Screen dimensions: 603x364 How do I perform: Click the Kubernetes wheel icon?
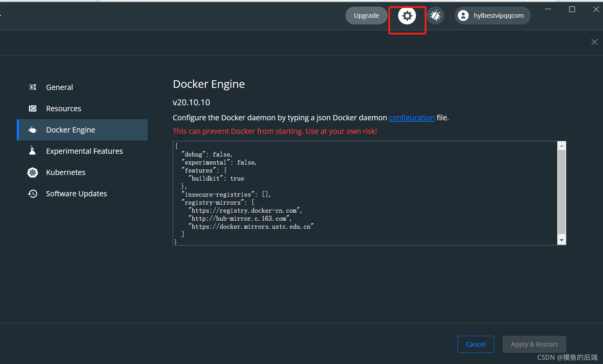point(32,172)
